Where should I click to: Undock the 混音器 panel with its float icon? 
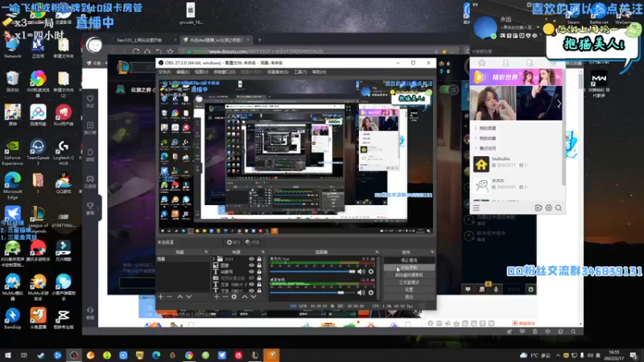tap(377, 252)
